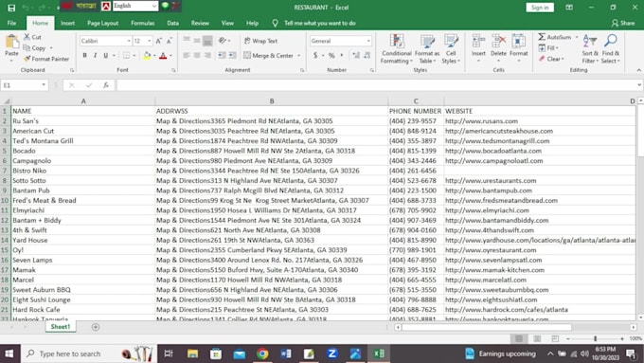This screenshot has height=363, width=644.
Task: Decrease font size with the small A icon
Action: click(169, 41)
